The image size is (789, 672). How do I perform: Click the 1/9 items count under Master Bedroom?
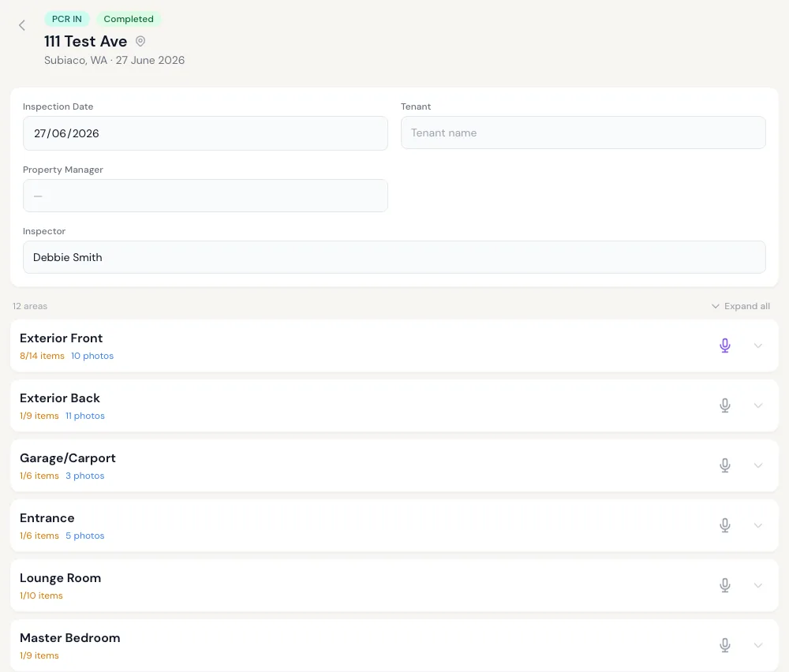pos(39,655)
